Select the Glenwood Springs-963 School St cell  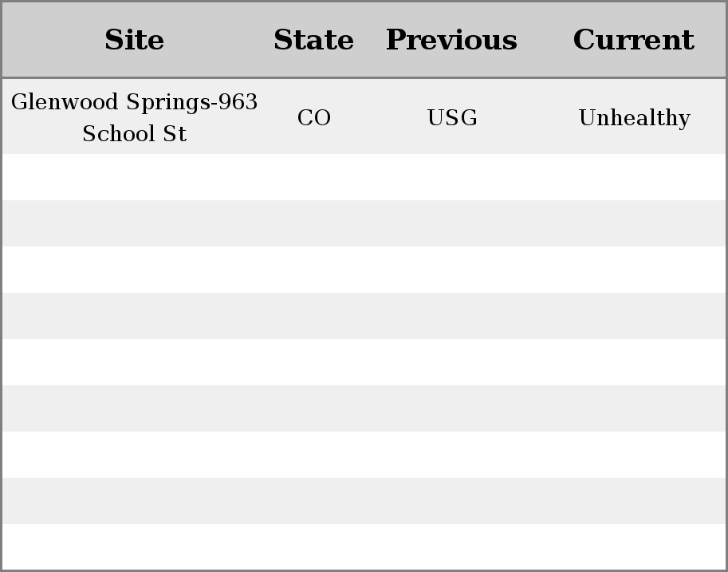[134, 116]
